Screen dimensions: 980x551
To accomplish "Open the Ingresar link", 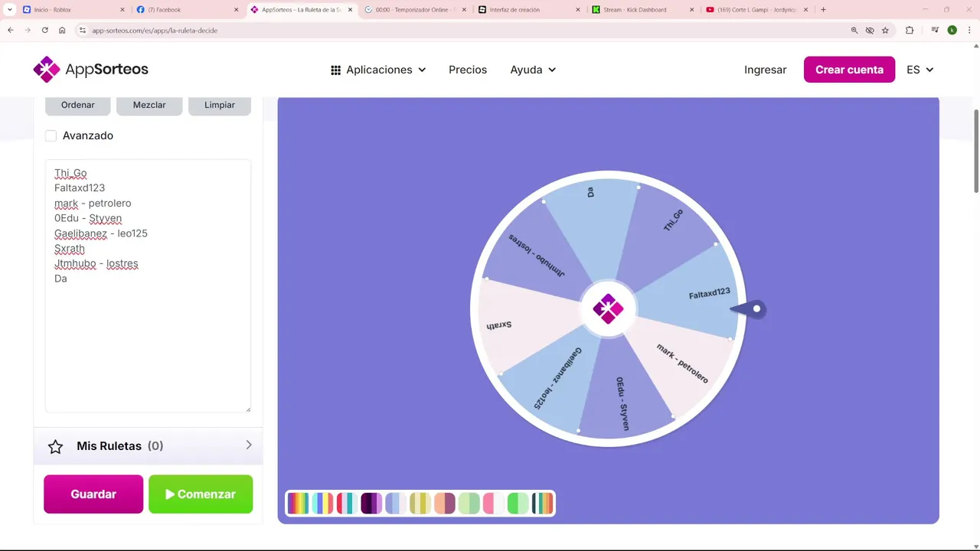I will coord(765,70).
